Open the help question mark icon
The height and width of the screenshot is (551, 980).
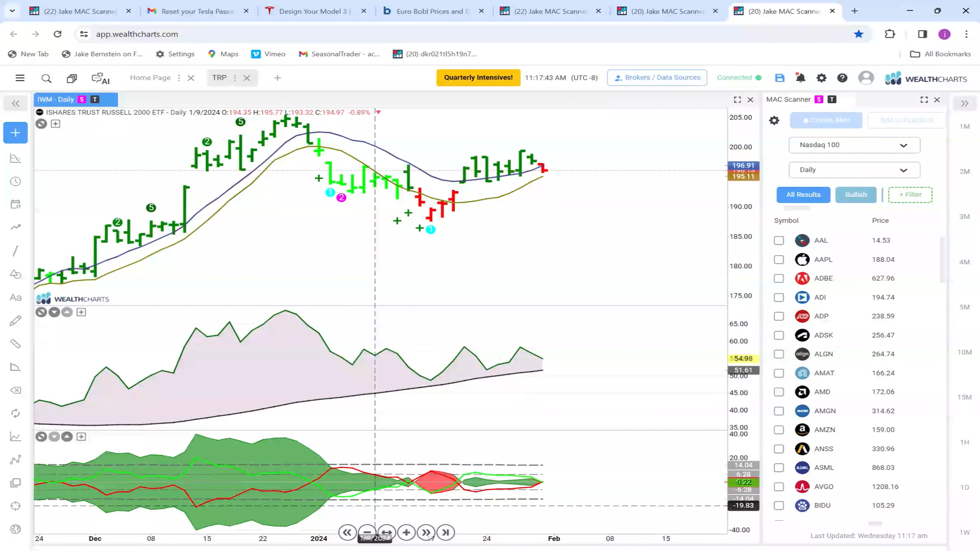(x=842, y=78)
